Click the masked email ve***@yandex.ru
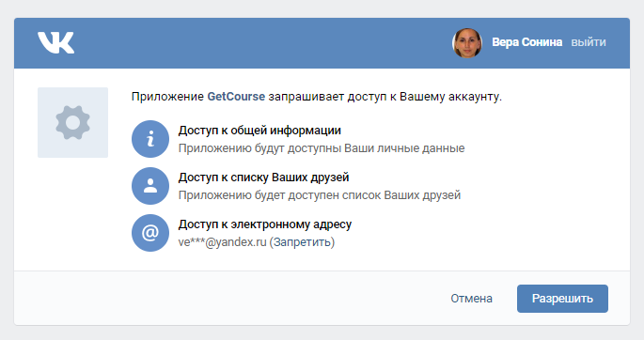644x340 pixels. point(222,242)
